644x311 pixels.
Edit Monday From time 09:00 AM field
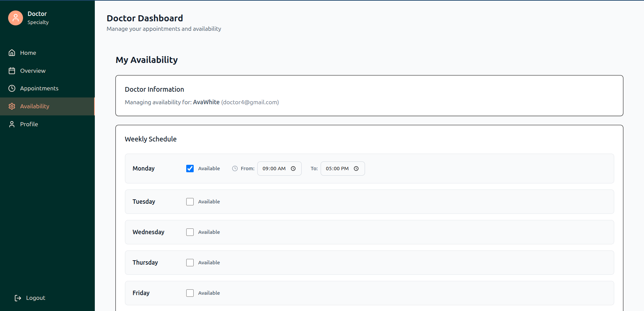pos(279,169)
